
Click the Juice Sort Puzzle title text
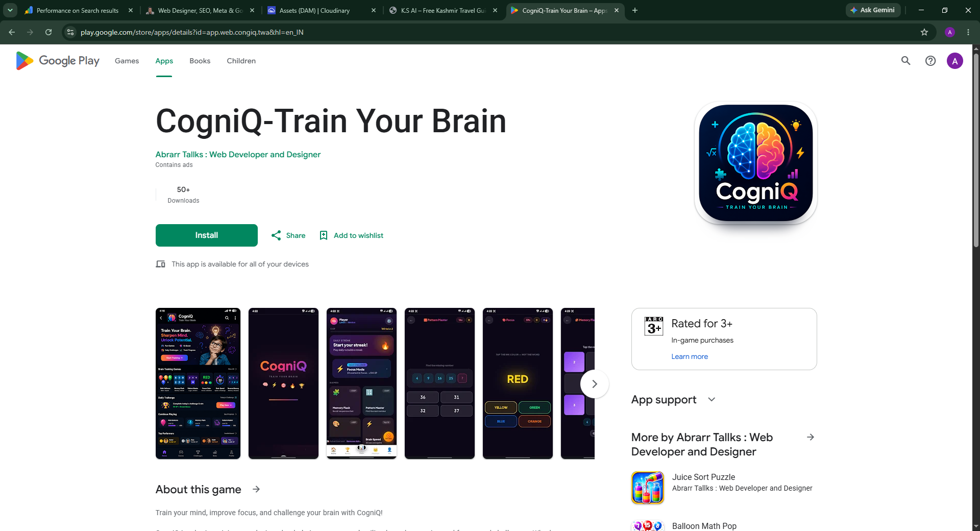[703, 477]
